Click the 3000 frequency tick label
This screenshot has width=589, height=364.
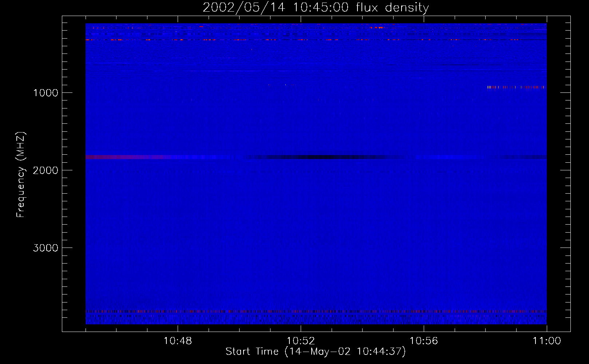[46, 248]
